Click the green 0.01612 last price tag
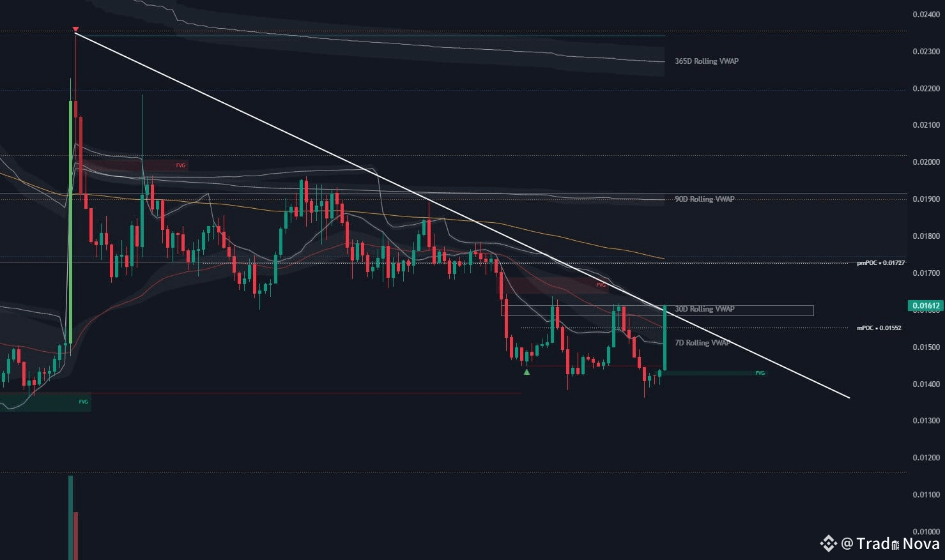 (925, 305)
